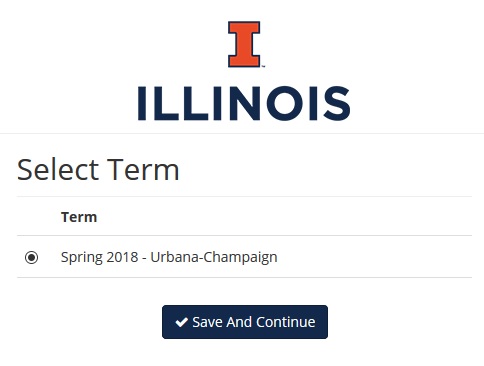
Task: Click the orange block I logo
Action: click(244, 44)
